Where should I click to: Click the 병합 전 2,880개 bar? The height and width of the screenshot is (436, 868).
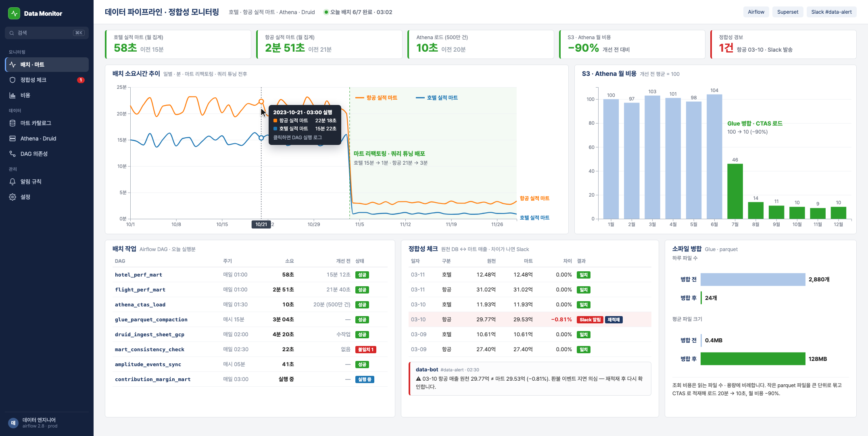point(753,279)
